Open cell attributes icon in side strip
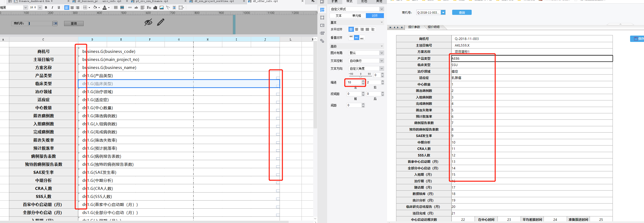This screenshot has height=223, width=644. click(x=322, y=10)
